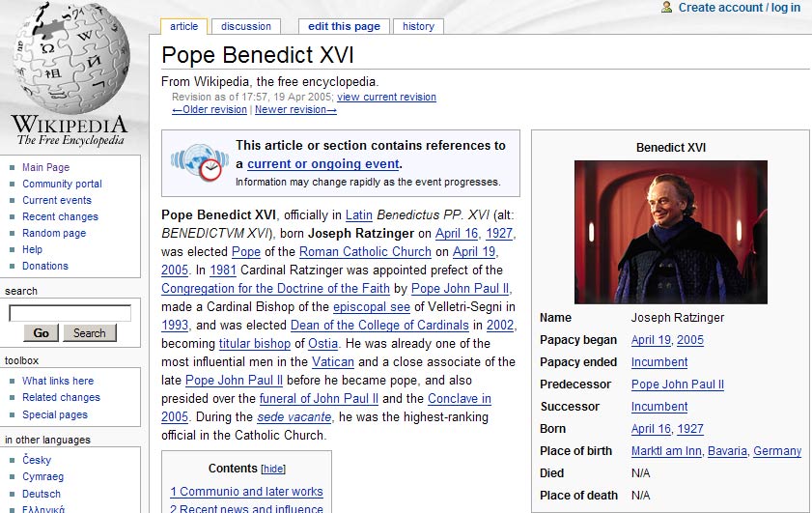Image resolution: width=812 pixels, height=513 pixels.
Task: Switch to the article tab
Action: 183,26
